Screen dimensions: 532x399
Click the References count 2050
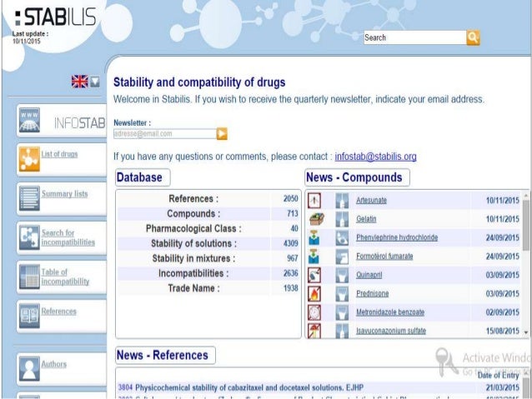coord(291,198)
